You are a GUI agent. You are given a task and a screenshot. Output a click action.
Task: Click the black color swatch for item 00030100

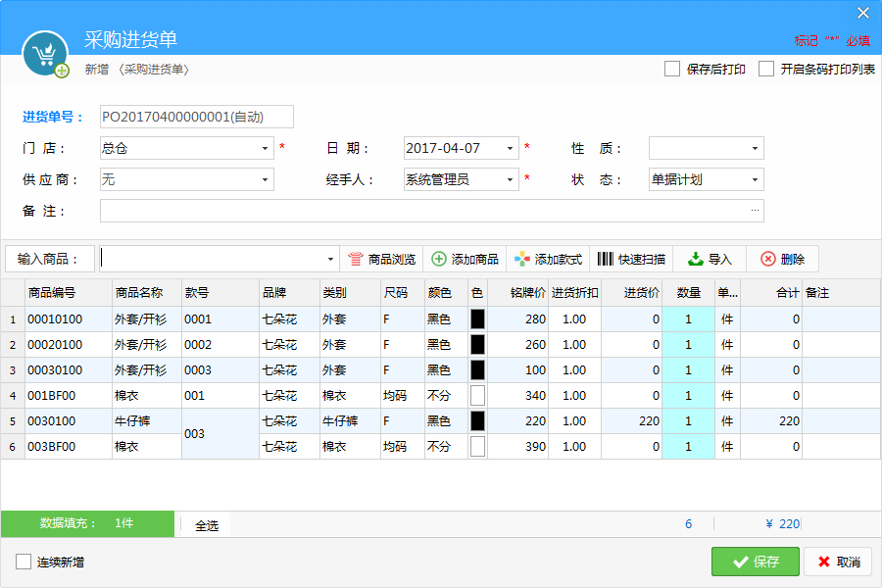coord(477,369)
